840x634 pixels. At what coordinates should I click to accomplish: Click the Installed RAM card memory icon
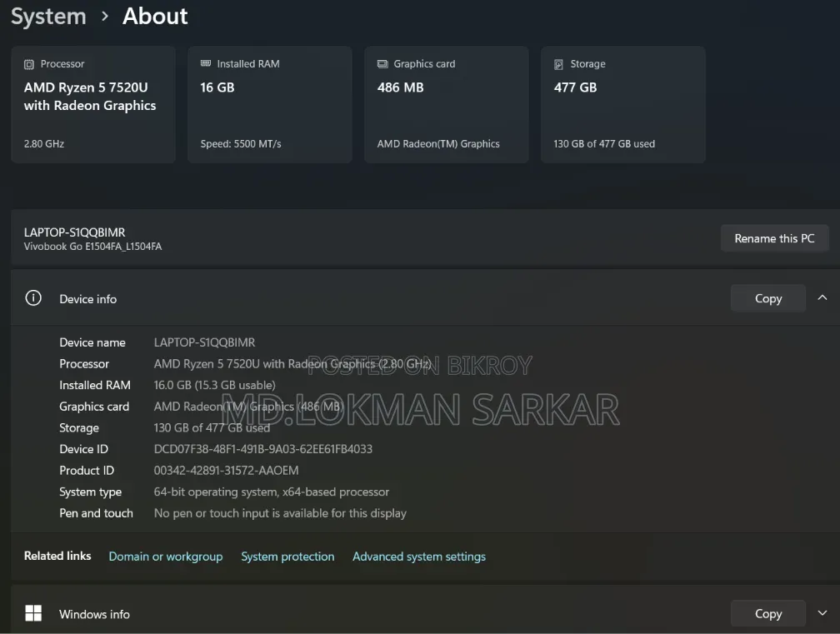click(x=206, y=63)
